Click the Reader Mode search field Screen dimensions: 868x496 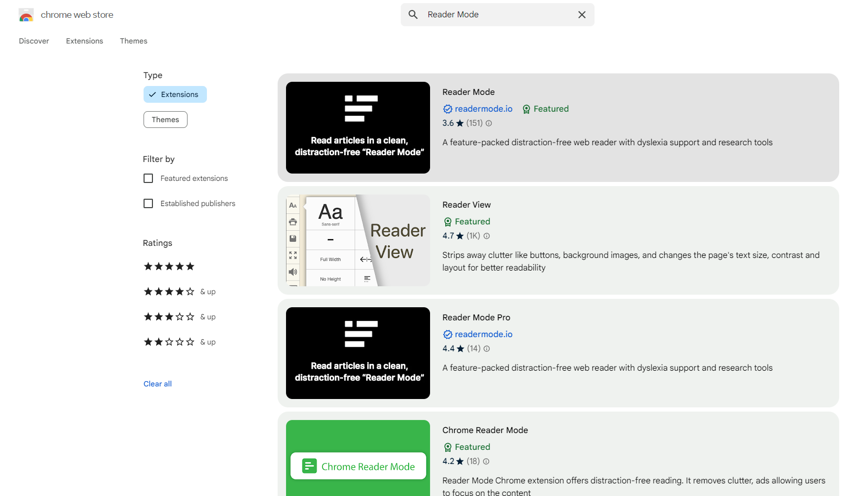click(x=498, y=15)
